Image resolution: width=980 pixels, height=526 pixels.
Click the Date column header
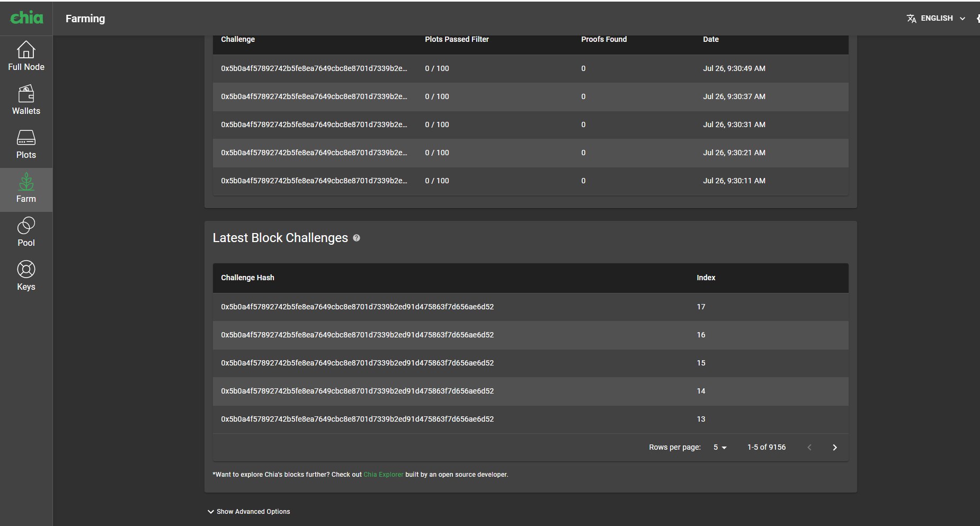[x=711, y=39]
